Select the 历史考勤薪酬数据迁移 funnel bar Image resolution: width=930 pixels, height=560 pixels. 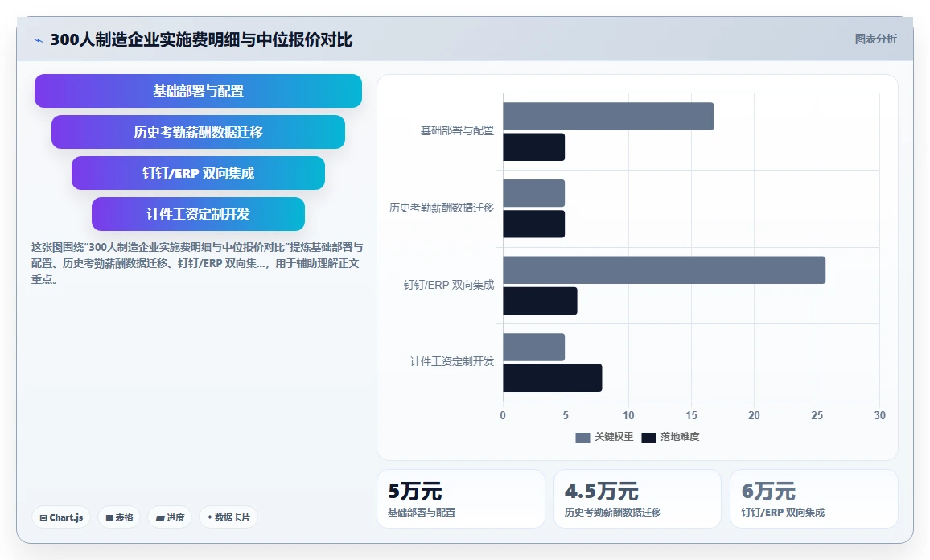pyautogui.click(x=198, y=132)
